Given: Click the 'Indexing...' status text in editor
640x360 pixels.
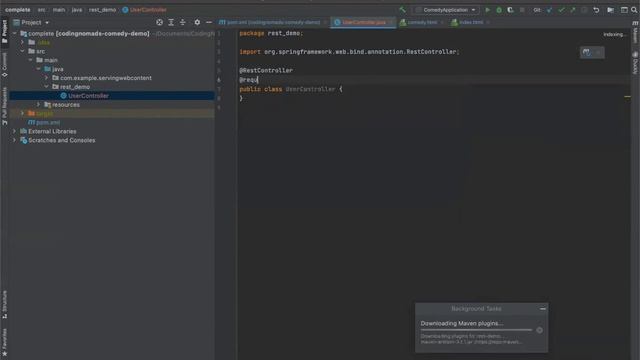Looking at the screenshot, I should (614, 35).
